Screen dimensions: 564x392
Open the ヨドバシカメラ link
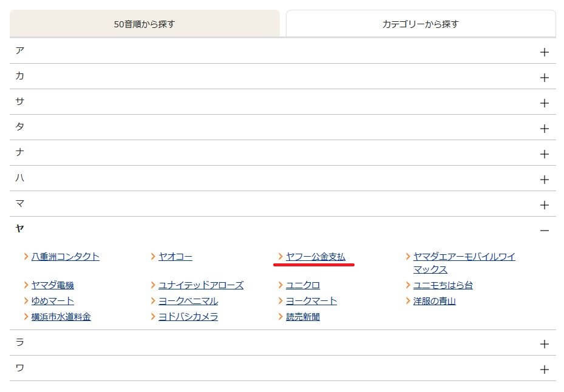(188, 317)
